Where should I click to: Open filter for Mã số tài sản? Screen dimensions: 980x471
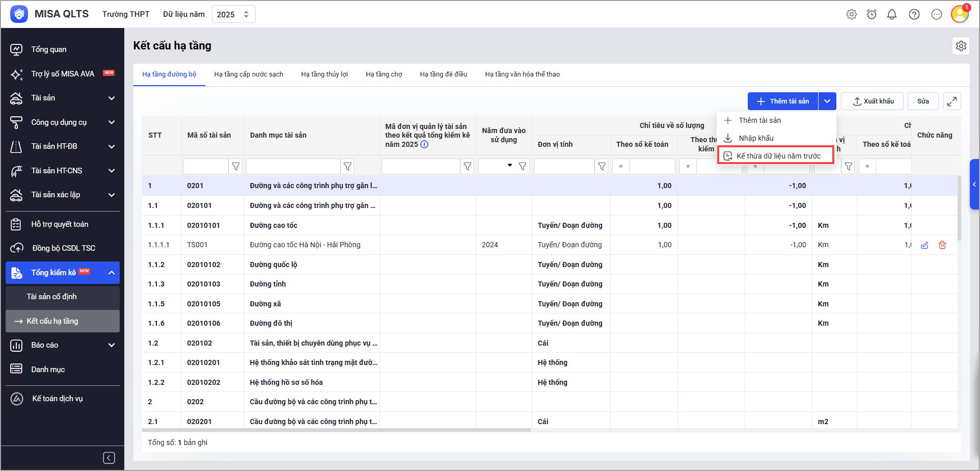coord(236,166)
